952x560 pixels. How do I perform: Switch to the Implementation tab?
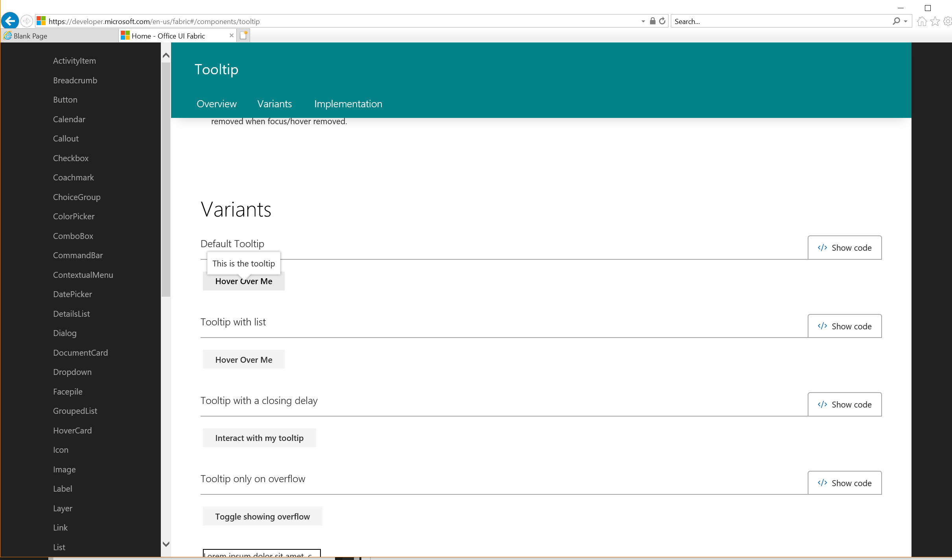[x=348, y=104]
